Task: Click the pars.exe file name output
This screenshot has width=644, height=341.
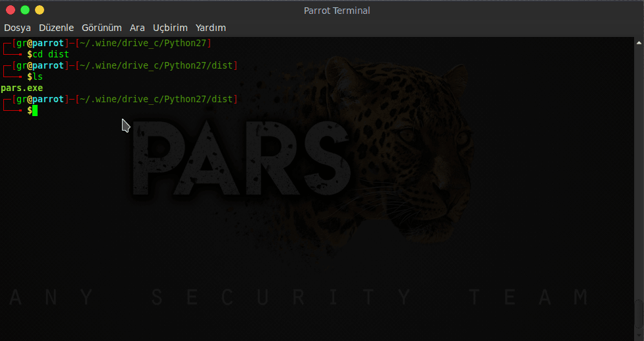Action: pyautogui.click(x=22, y=88)
